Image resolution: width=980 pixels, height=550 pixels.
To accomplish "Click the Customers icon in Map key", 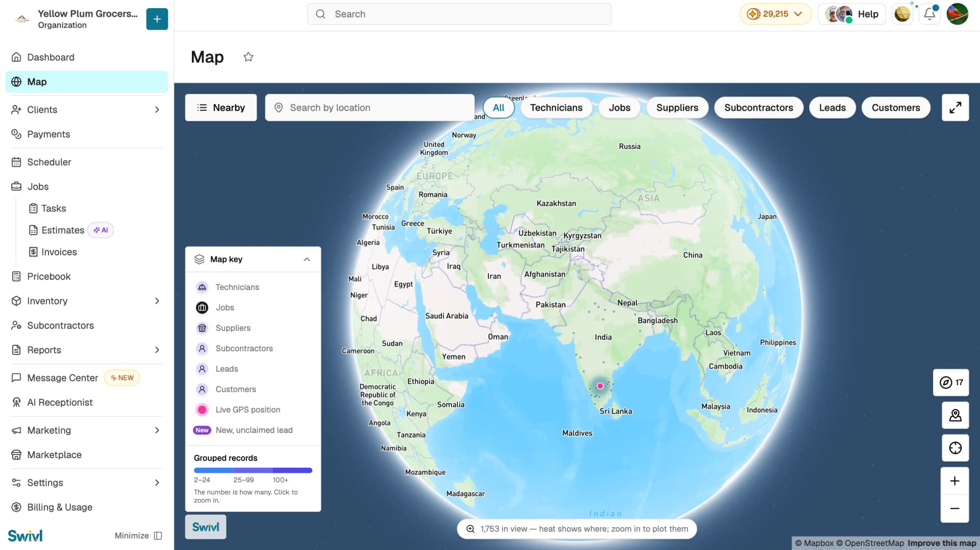I will point(202,389).
